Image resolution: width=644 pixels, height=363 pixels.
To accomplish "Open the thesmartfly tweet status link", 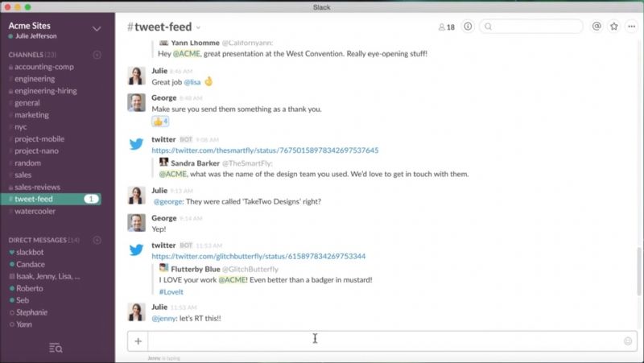I will click(x=265, y=151).
